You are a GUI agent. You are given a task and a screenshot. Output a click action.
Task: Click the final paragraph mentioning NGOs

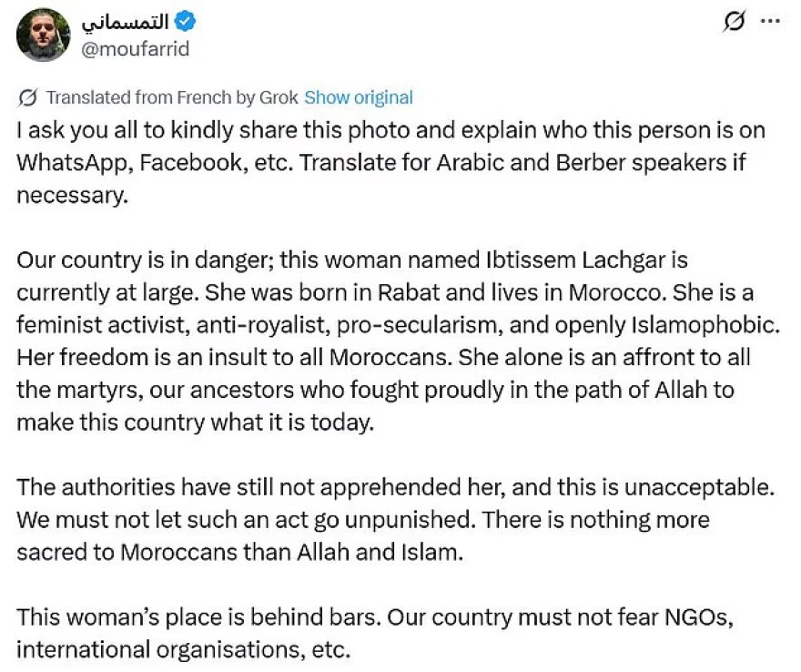[x=375, y=633]
